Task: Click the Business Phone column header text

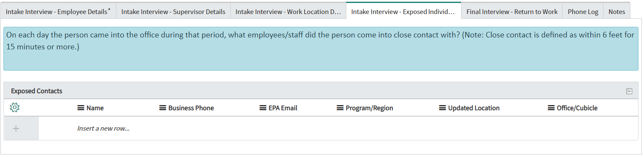Action: tap(191, 108)
